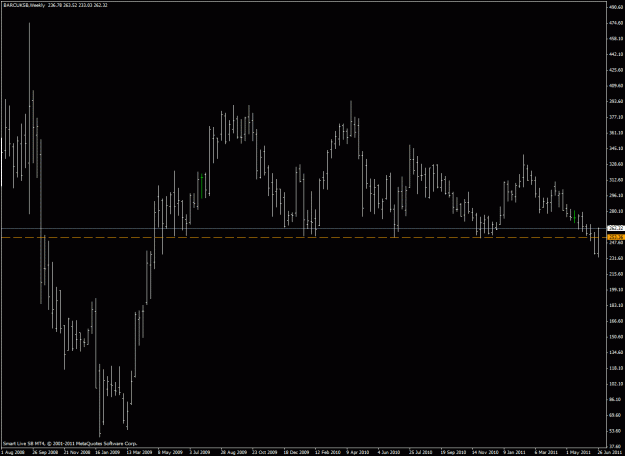This screenshot has height=456, width=625.
Task: Click the 328.60 price axis label
Action: click(x=616, y=164)
